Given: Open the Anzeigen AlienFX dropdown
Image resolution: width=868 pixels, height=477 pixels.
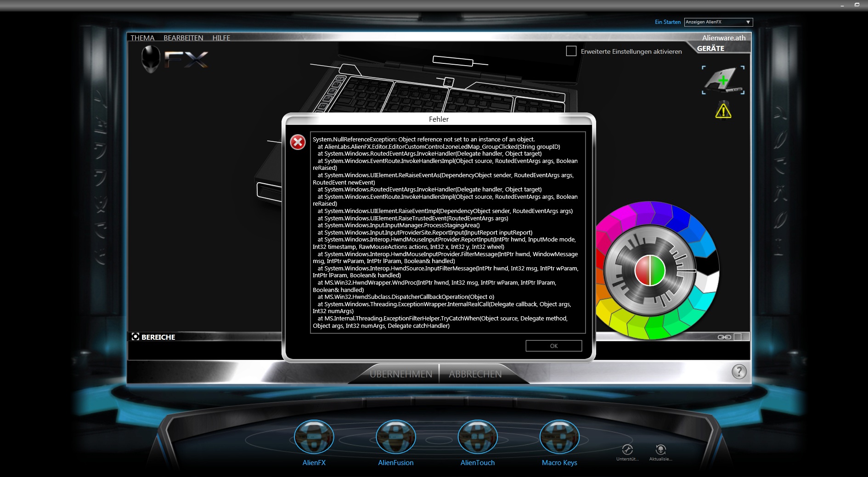Looking at the screenshot, I should 718,22.
